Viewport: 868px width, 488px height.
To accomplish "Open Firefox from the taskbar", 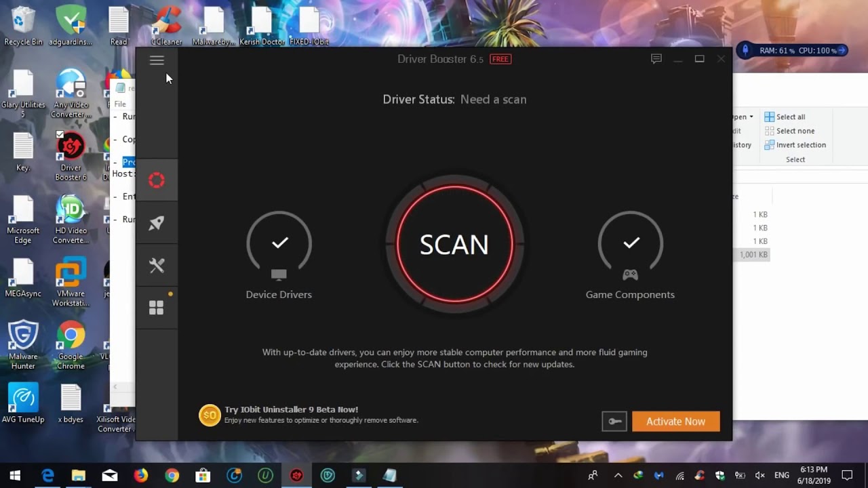I will coord(140,476).
